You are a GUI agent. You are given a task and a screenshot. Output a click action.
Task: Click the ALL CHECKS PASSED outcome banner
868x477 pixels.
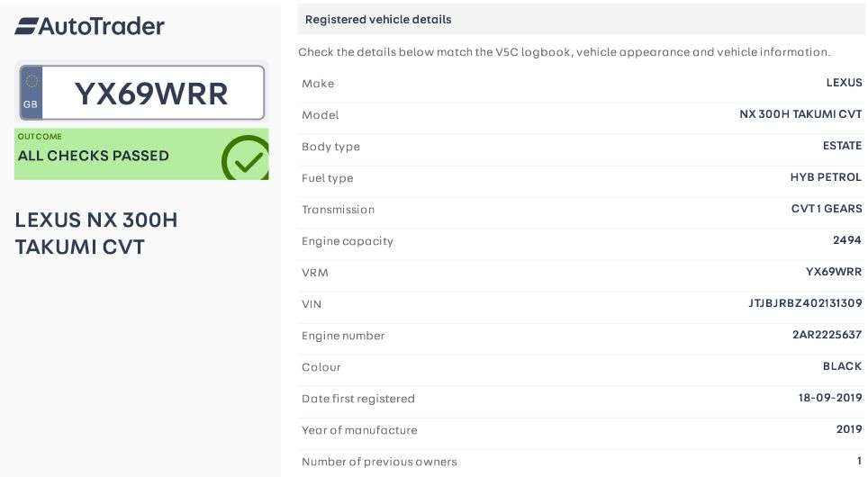(94, 155)
